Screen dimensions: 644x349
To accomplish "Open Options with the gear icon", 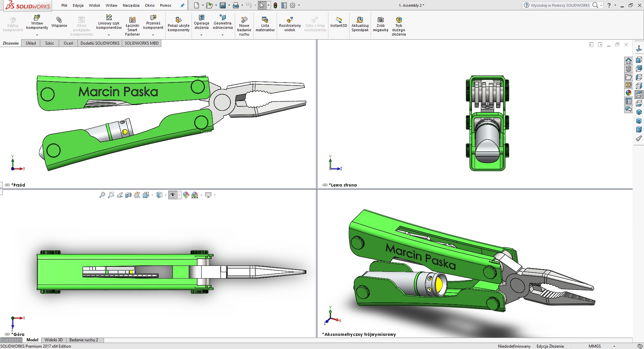I will (x=292, y=5).
